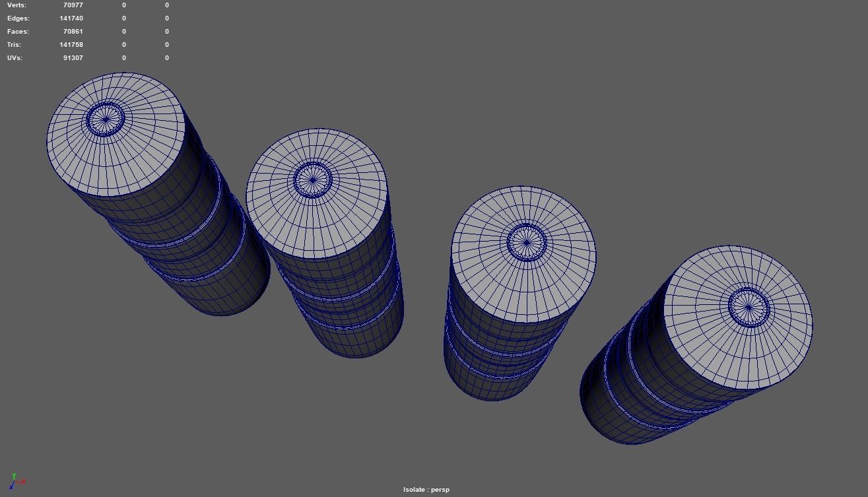Click the UV count value 91307
Screen dimensions: 868x497
pyautogui.click(x=73, y=58)
